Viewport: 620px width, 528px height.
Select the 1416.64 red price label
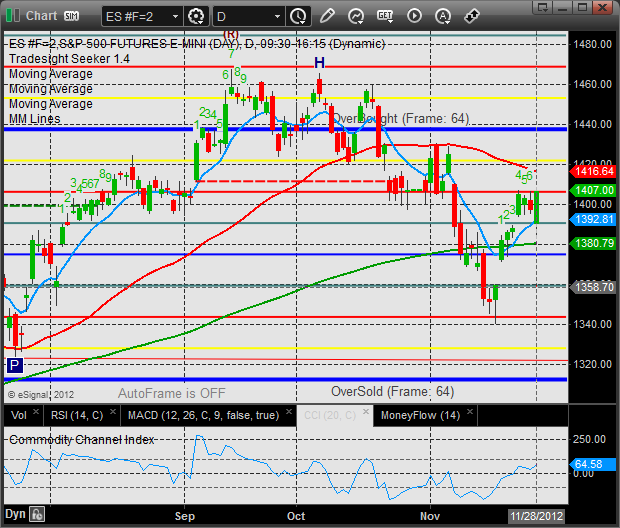[592, 171]
